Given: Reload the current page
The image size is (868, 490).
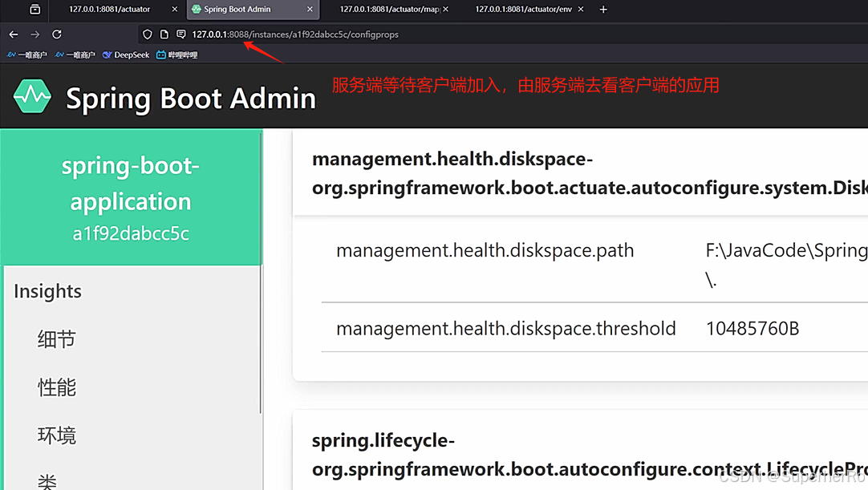Looking at the screenshot, I should click(56, 34).
